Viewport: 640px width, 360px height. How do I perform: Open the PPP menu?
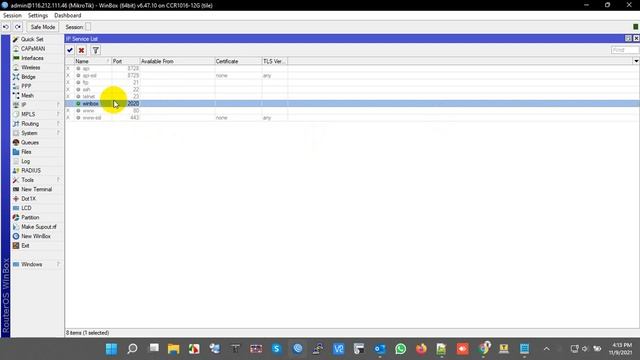click(26, 86)
